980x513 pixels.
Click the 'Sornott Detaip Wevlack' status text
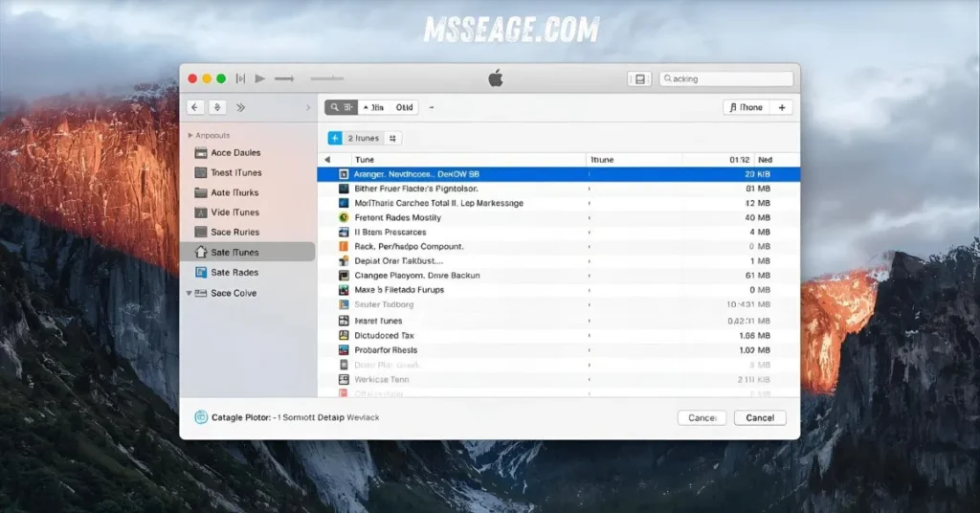click(330, 417)
